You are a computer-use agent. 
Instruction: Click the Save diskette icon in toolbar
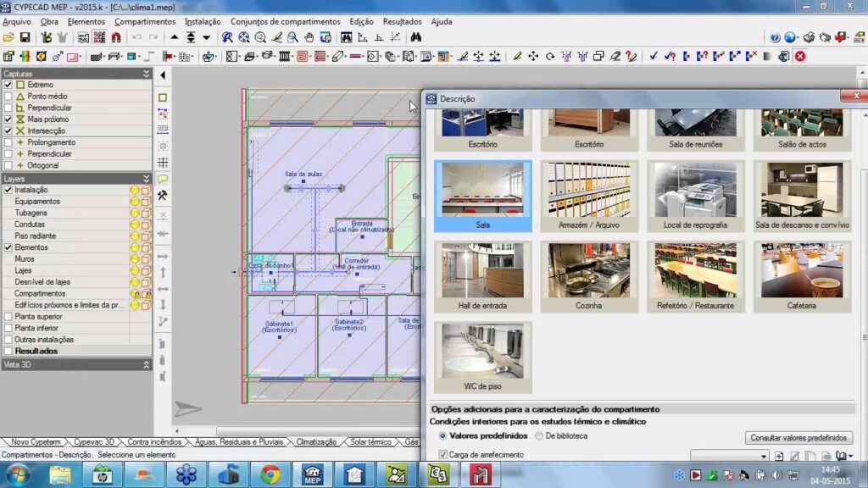coord(25,37)
